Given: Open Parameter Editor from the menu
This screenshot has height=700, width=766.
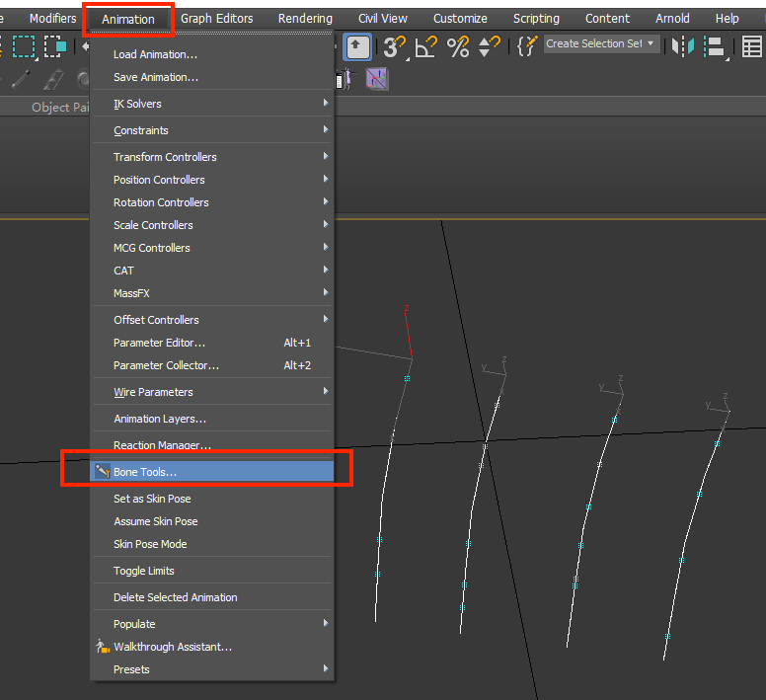Looking at the screenshot, I should coord(212,343).
